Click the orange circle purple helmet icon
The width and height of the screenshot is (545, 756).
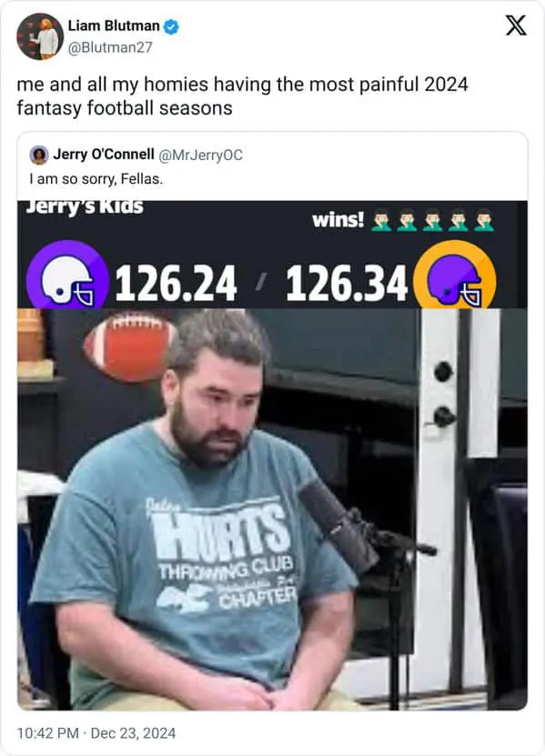point(455,276)
